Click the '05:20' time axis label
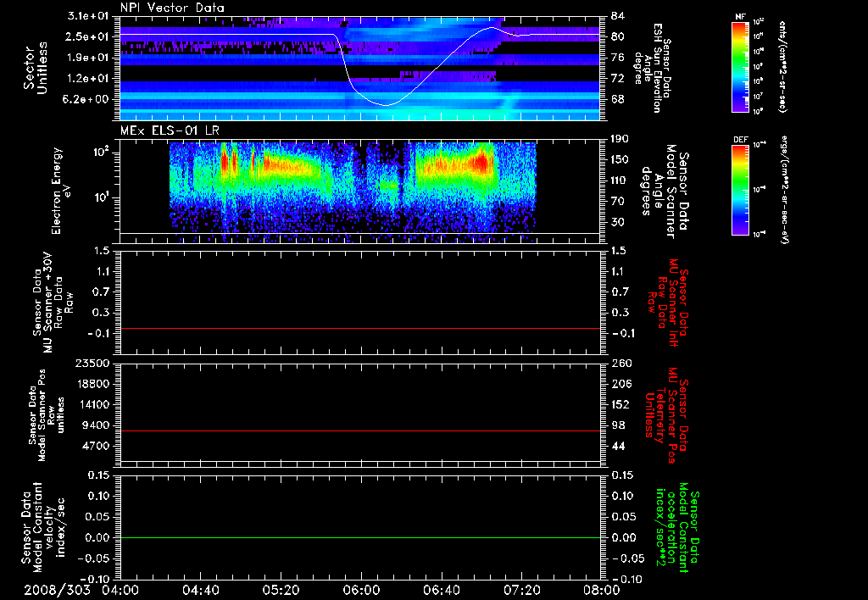868x600 pixels. pos(281,590)
